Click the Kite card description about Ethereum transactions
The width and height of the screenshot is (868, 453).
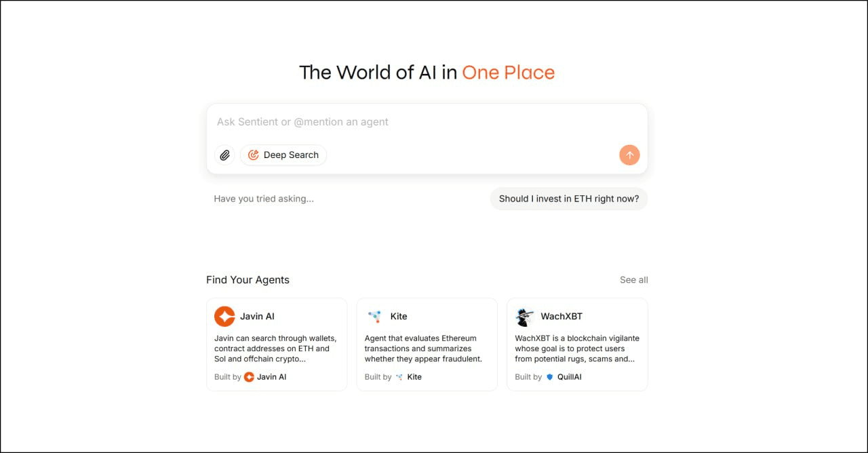click(x=423, y=349)
